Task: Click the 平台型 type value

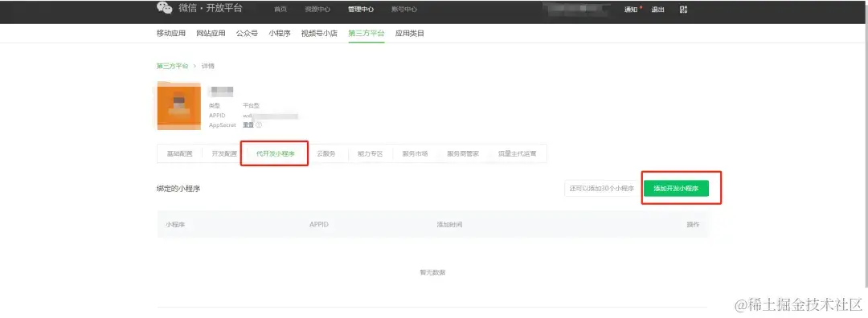Action: coord(252,105)
